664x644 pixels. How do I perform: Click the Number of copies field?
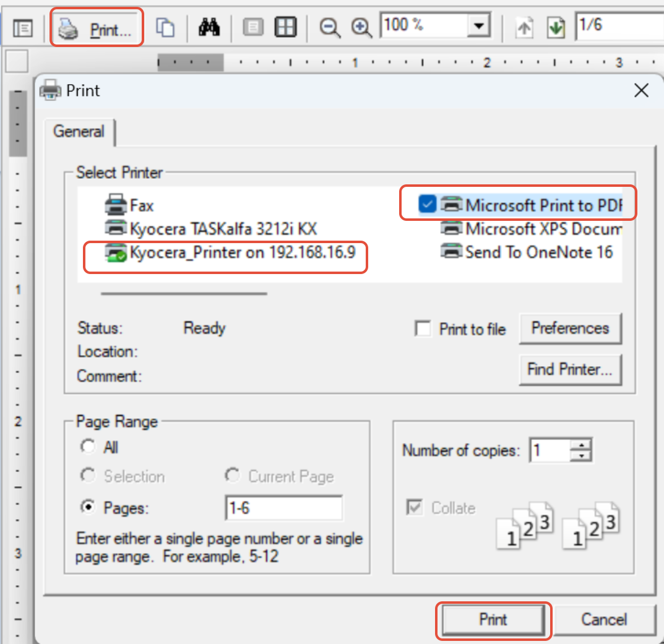point(550,450)
